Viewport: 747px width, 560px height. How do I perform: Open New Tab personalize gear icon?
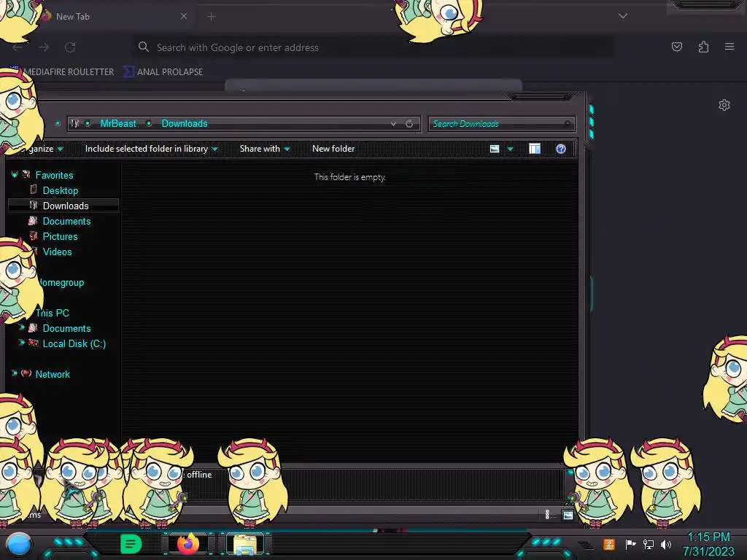(724, 105)
